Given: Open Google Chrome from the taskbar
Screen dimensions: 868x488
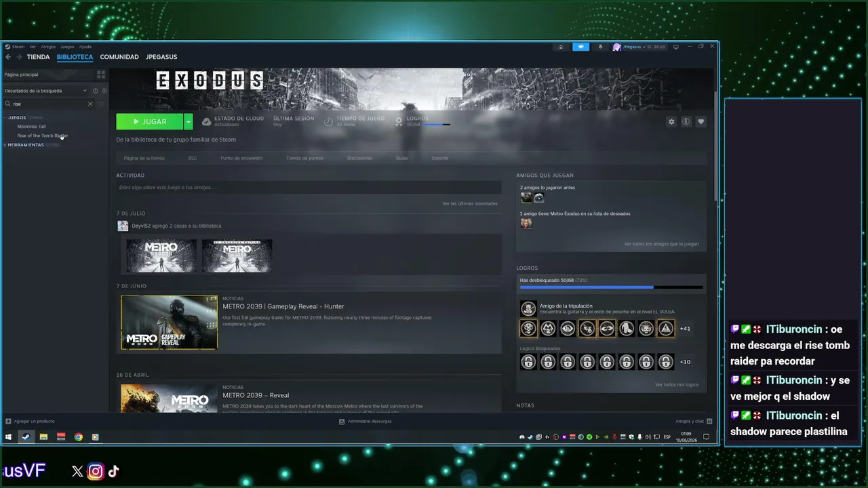Looking at the screenshot, I should 79,437.
